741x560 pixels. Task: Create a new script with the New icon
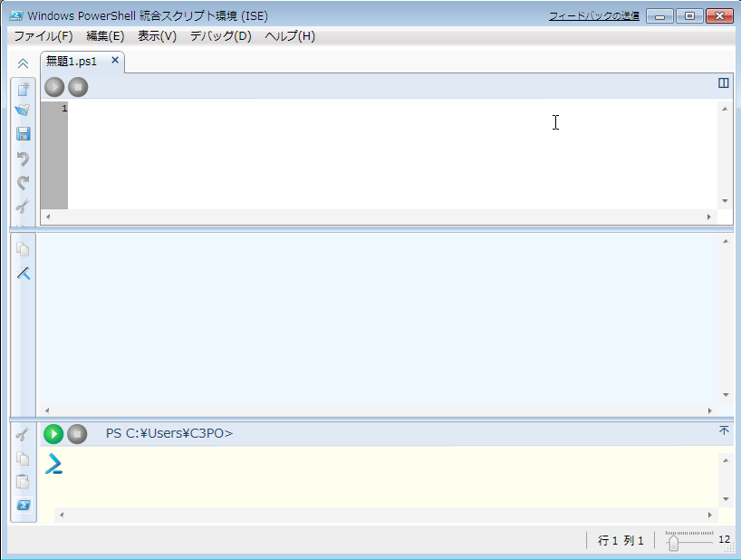tap(24, 89)
